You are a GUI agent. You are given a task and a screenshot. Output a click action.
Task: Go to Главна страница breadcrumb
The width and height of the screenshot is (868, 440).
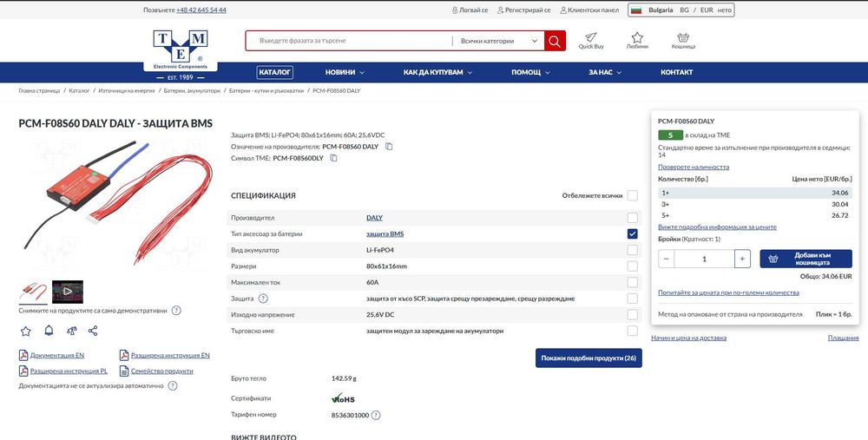[39, 90]
